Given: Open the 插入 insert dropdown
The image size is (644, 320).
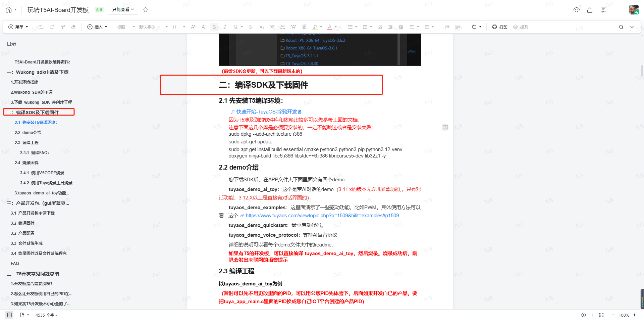Looking at the screenshot, I should (x=97, y=27).
